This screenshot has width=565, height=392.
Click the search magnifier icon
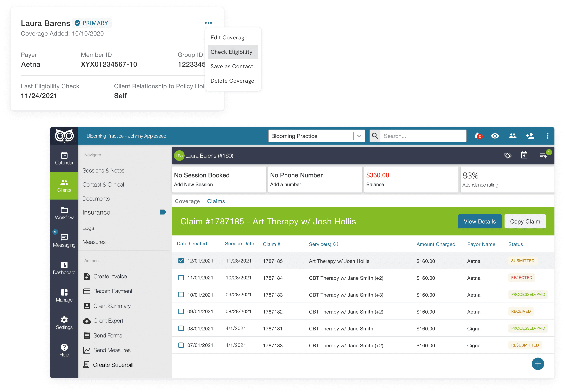375,136
